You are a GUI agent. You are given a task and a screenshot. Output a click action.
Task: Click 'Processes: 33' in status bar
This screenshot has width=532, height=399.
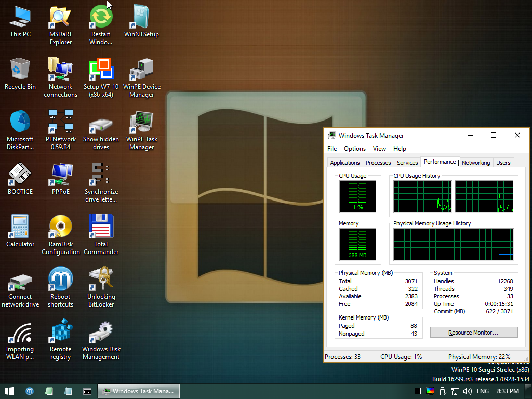[343, 357]
